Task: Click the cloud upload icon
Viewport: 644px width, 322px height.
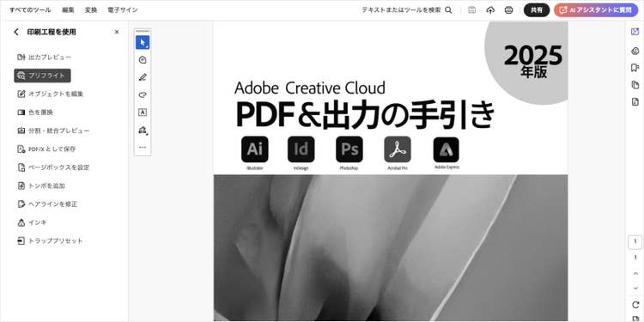Action: click(x=490, y=10)
